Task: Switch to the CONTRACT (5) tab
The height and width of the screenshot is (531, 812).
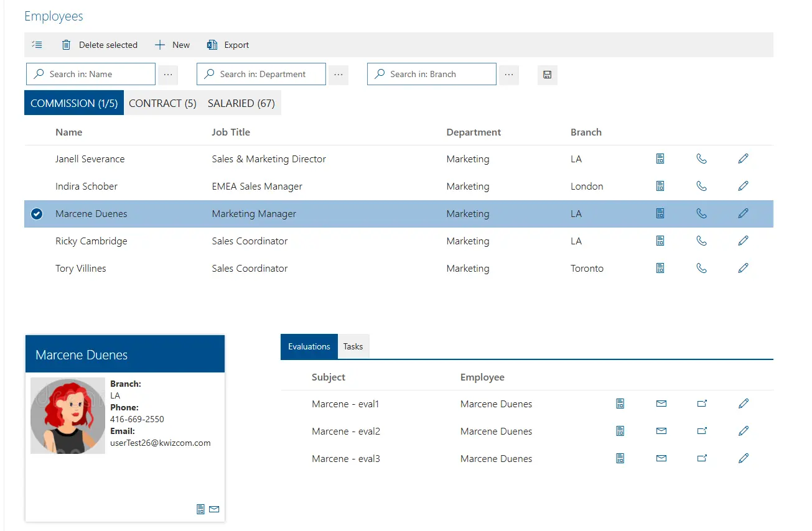Action: pyautogui.click(x=162, y=103)
